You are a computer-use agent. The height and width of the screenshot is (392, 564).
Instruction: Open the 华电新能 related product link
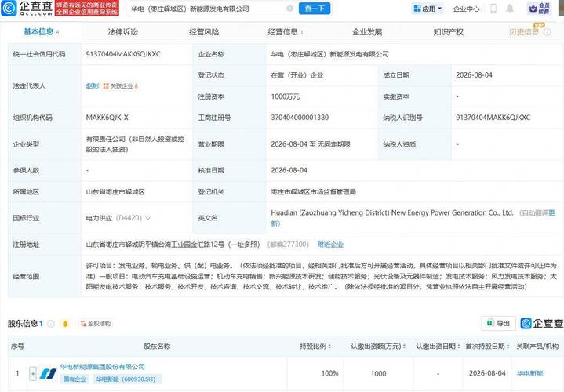[529, 374]
